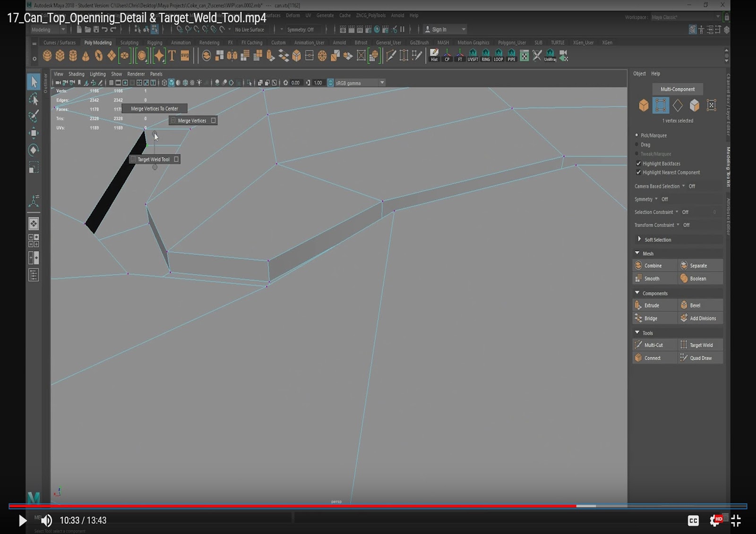Switch to the Sculpting shelf tab
This screenshot has height=534, width=756.
pos(129,42)
